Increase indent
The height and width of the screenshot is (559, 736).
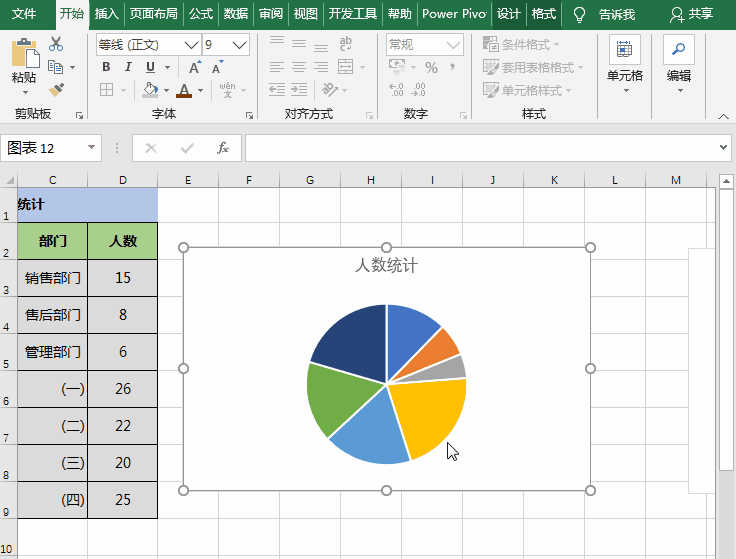point(299,89)
